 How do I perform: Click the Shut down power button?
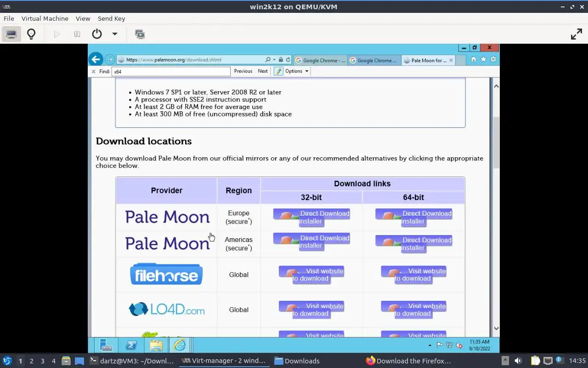click(96, 34)
